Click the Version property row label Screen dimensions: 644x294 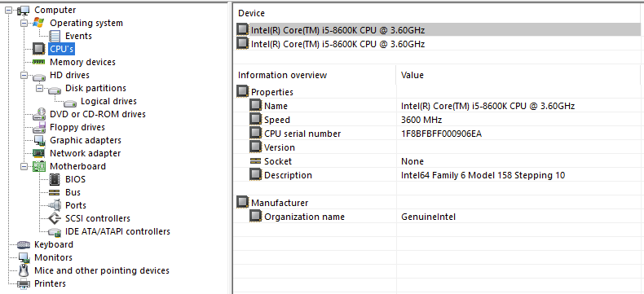(280, 147)
